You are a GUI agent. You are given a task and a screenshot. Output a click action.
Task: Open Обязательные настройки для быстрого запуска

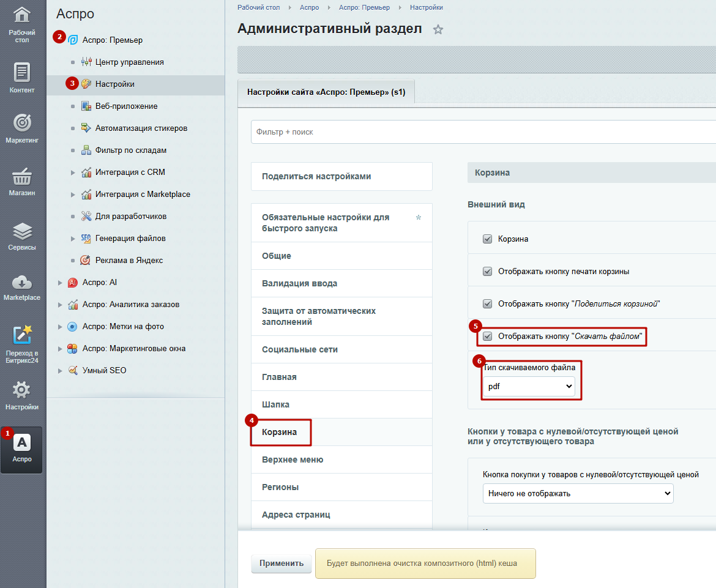pyautogui.click(x=341, y=223)
